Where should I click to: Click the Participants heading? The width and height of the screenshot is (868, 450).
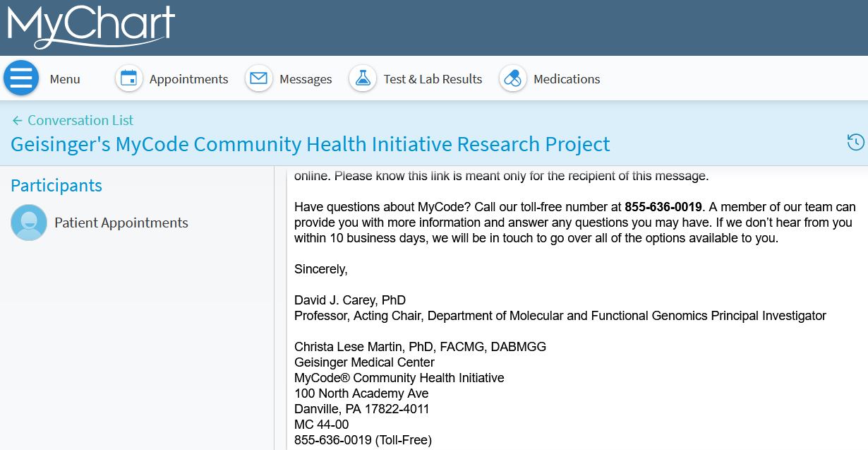tap(56, 186)
